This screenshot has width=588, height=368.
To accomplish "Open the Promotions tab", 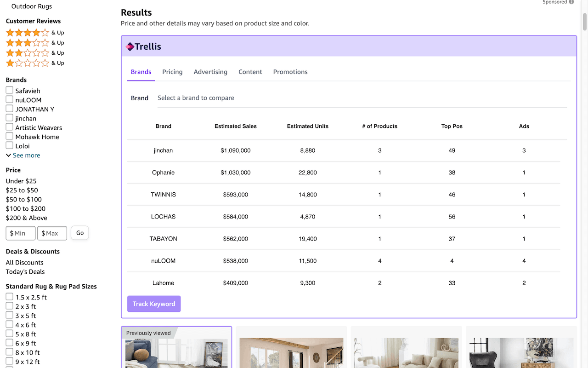I will click(x=290, y=72).
